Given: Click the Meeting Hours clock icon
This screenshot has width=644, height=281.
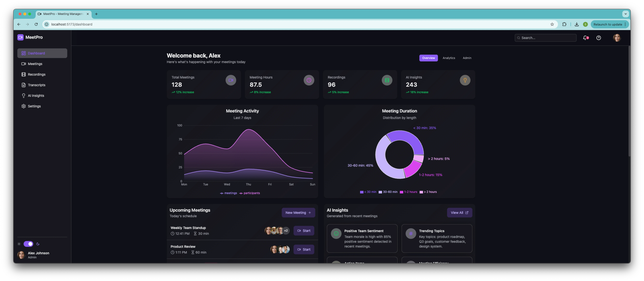Looking at the screenshot, I should [309, 80].
